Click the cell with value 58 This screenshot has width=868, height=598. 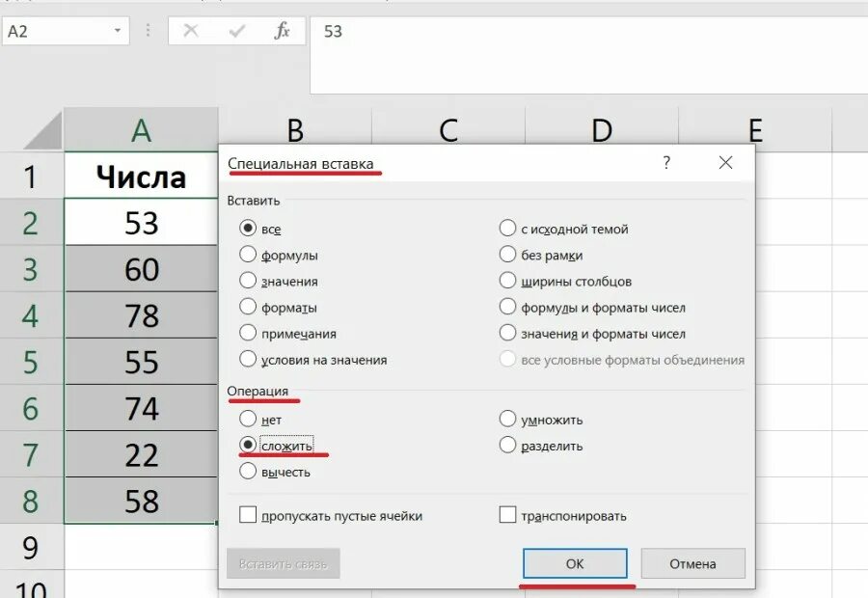(x=141, y=501)
